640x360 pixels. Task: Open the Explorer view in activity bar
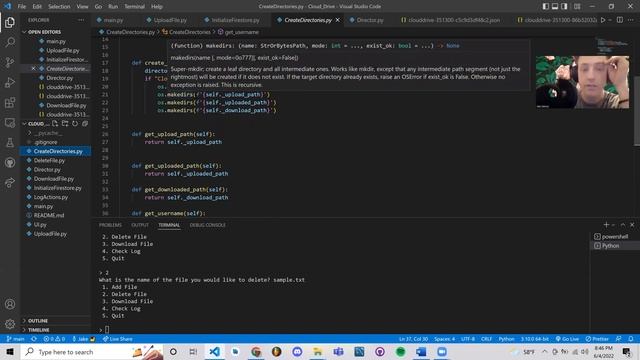(x=10, y=22)
